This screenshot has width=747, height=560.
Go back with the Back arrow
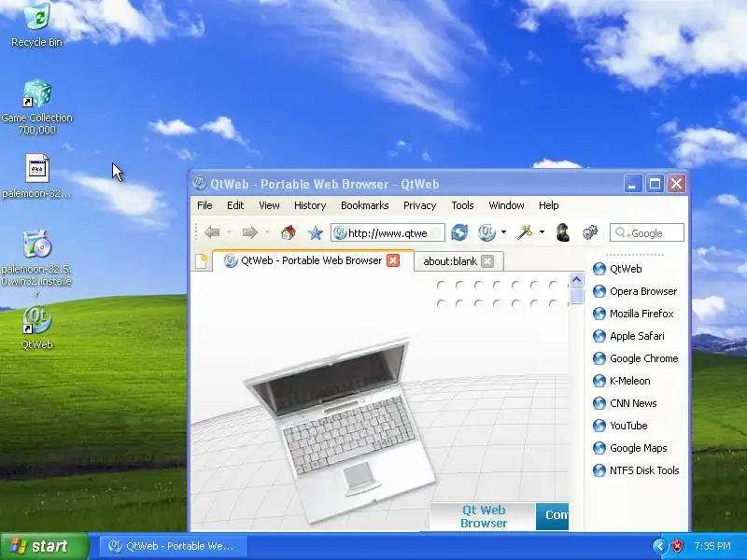point(212,232)
